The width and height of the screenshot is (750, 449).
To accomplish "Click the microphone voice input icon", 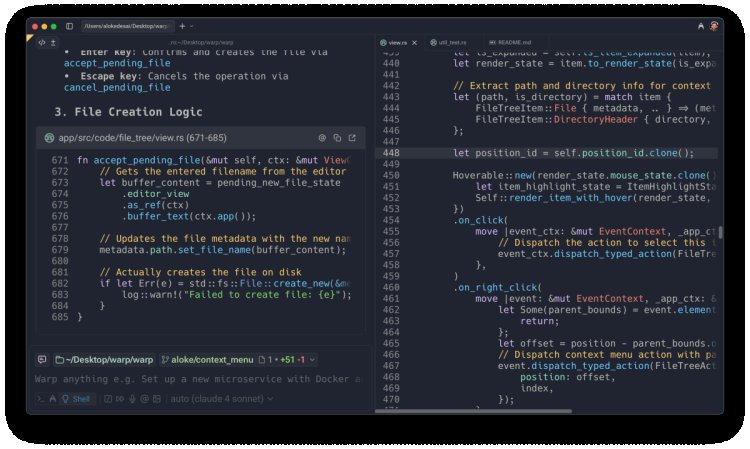I will coord(132,399).
